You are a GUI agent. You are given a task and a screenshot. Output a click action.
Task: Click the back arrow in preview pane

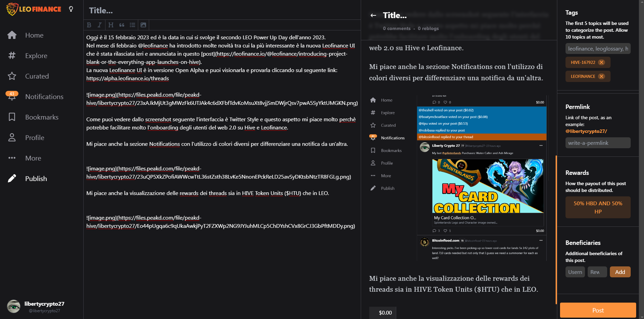coord(373,15)
